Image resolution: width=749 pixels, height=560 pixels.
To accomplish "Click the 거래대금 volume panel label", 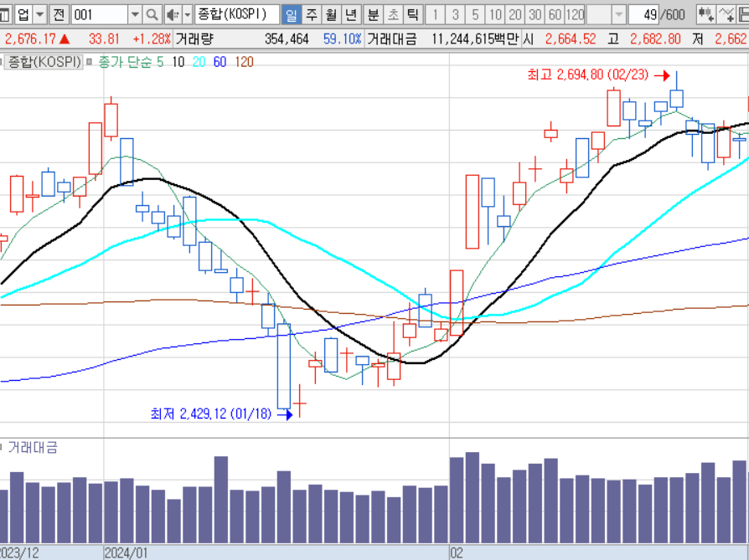I will (x=33, y=447).
